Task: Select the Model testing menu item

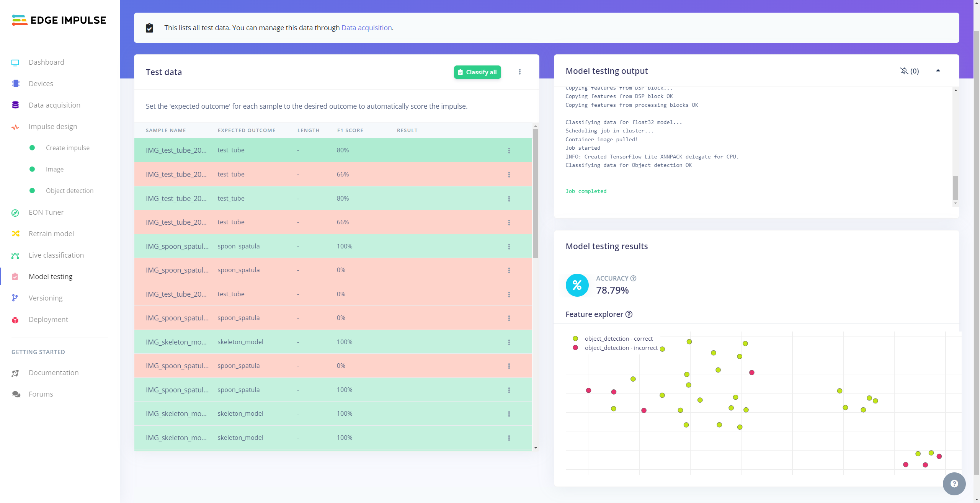Action: click(50, 276)
